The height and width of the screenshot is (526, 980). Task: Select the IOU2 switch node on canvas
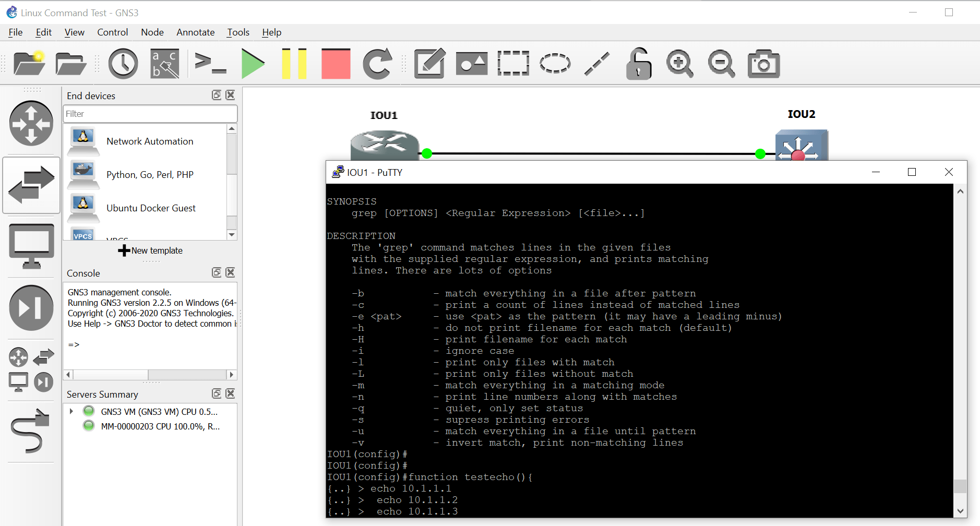[x=802, y=145]
